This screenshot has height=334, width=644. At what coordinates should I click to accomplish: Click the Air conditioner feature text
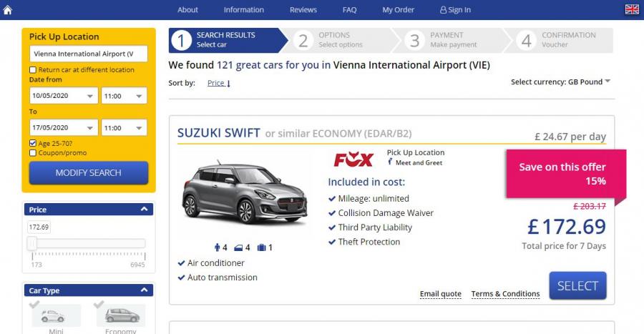pos(215,263)
